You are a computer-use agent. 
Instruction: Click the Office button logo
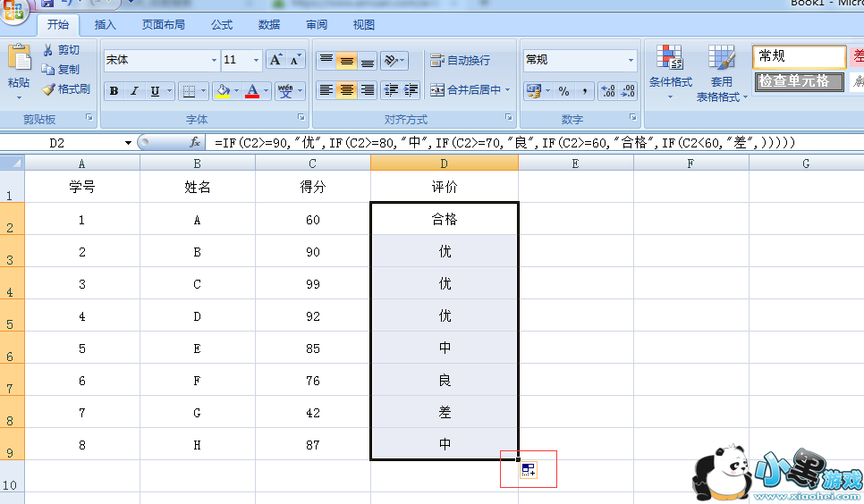(13, 10)
